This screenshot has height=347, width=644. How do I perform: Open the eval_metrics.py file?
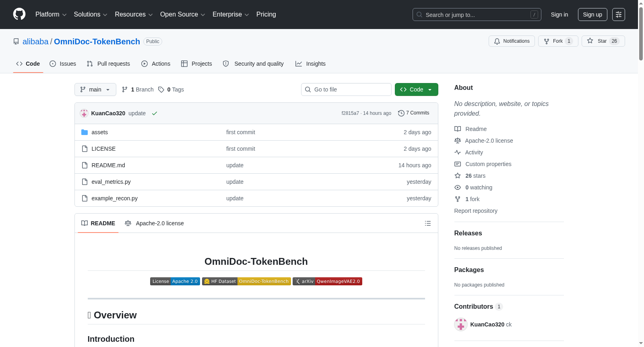111,182
